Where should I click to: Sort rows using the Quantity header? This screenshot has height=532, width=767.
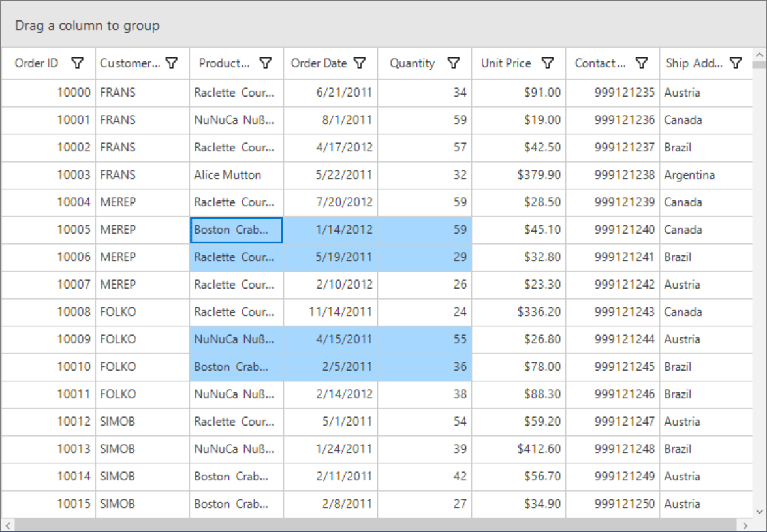tap(413, 63)
